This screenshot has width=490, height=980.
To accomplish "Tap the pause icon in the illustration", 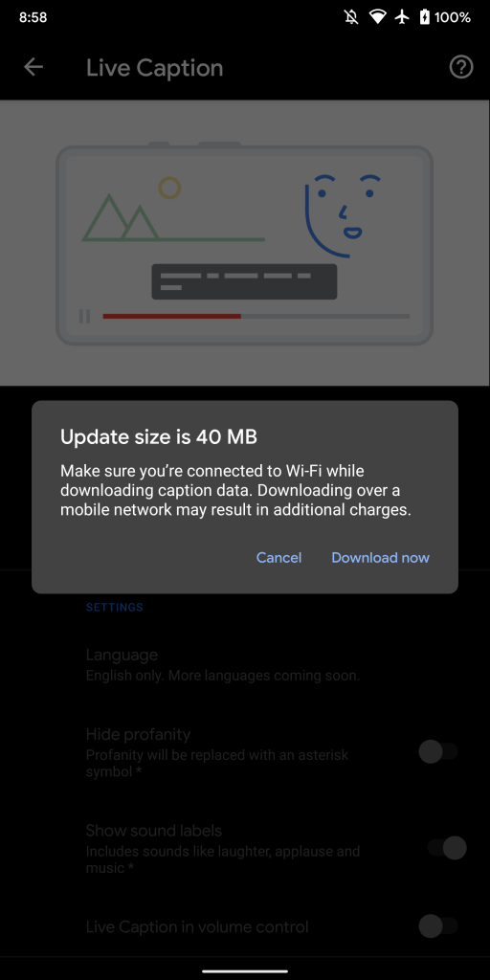I will point(84,316).
